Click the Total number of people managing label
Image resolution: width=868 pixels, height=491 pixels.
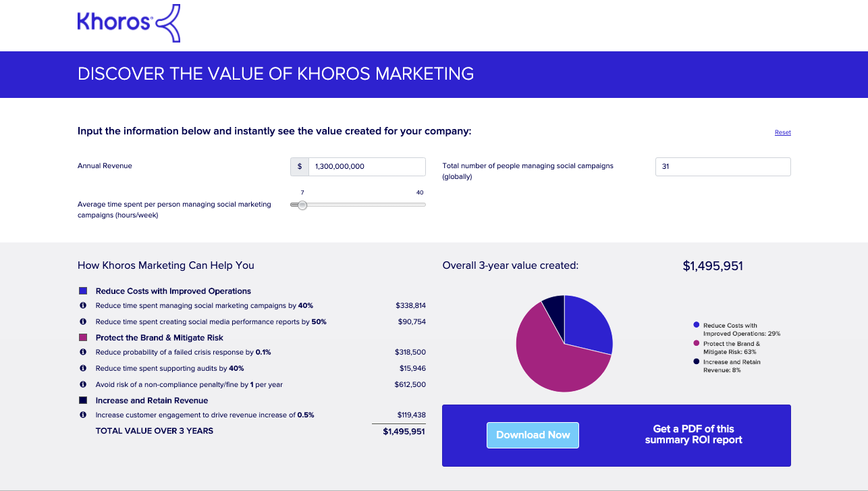[x=528, y=171]
